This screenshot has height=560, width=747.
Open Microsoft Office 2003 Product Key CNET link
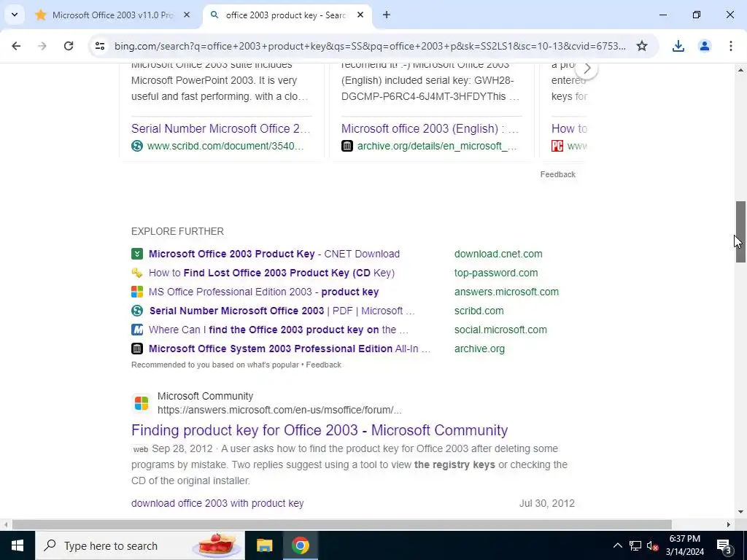[x=274, y=254]
